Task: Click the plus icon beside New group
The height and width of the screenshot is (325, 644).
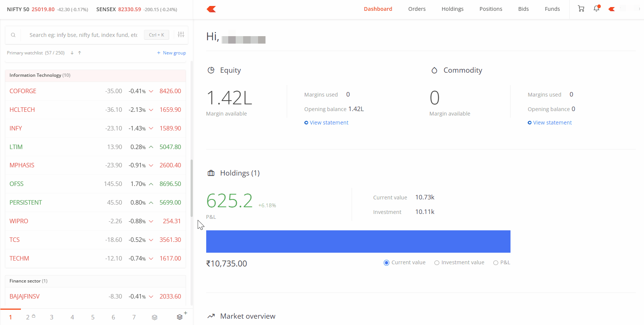Action: [x=159, y=53]
